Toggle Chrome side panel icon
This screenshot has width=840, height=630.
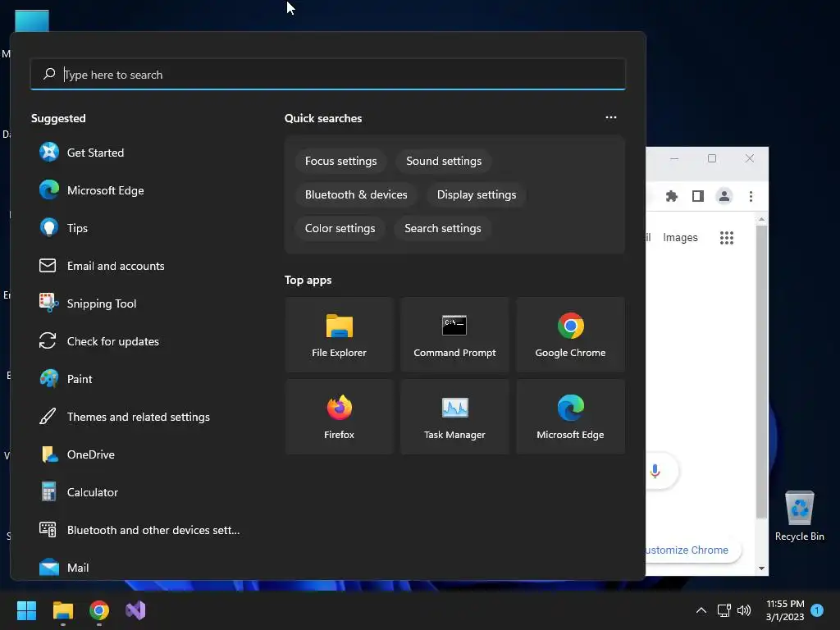click(x=697, y=196)
